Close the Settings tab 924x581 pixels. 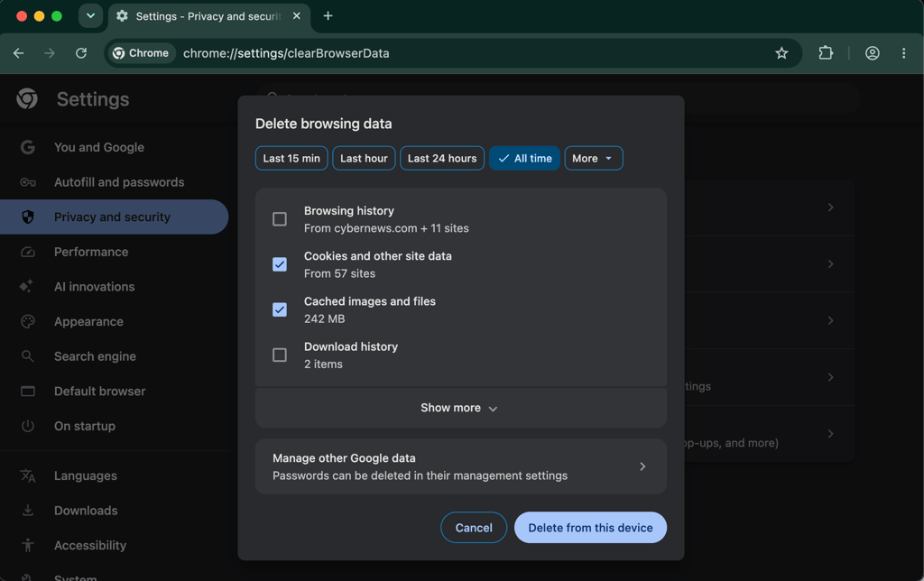296,16
